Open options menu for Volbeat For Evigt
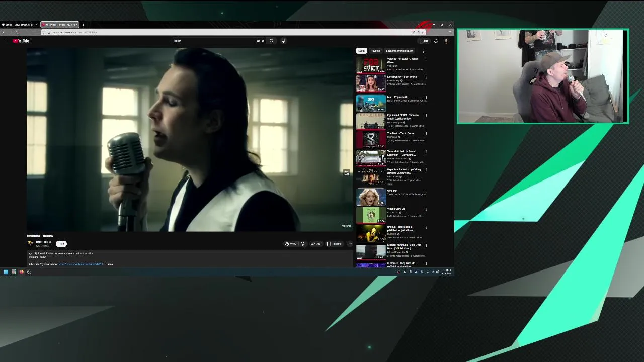Viewport: 644px width, 362px height. 426,59
